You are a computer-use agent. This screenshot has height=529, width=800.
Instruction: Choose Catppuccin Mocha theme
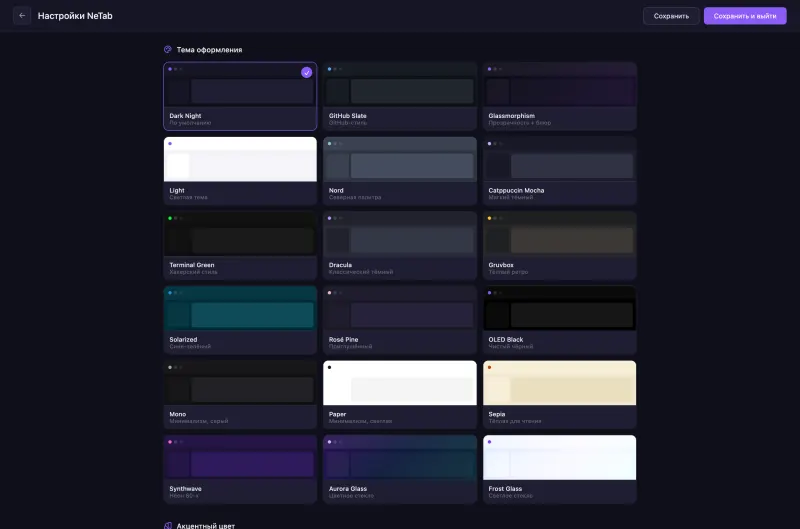tap(559, 171)
